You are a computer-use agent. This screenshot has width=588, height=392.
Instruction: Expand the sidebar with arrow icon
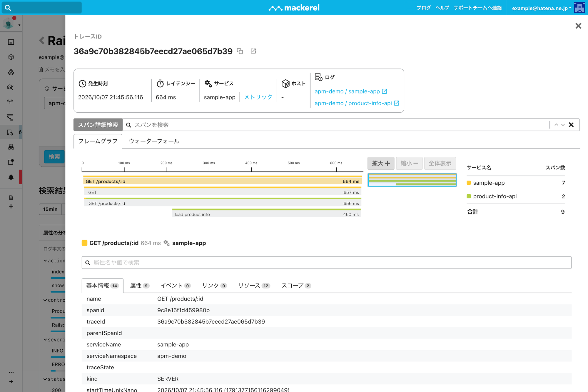pyautogui.click(x=11, y=381)
